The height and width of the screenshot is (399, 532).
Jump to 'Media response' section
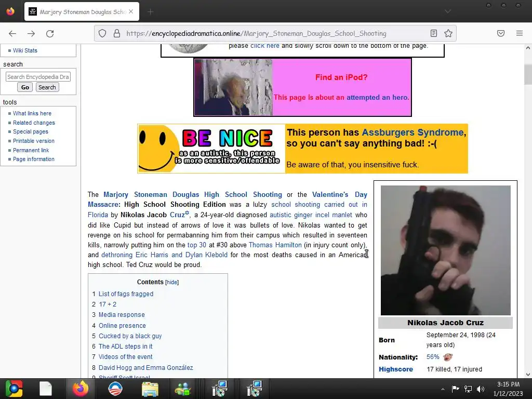pyautogui.click(x=122, y=315)
